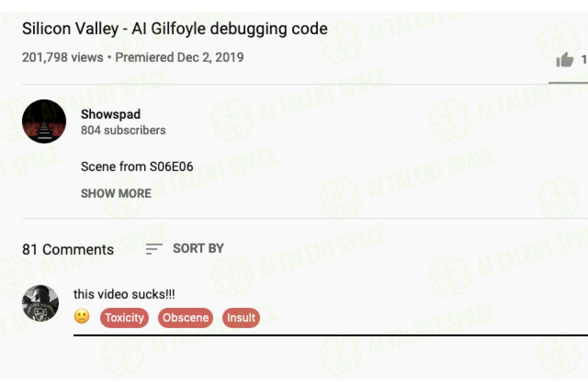Viewport: 588px width, 392px height.
Task: Click the Premiered Dec 2, 2019 date
Action: pyautogui.click(x=180, y=57)
